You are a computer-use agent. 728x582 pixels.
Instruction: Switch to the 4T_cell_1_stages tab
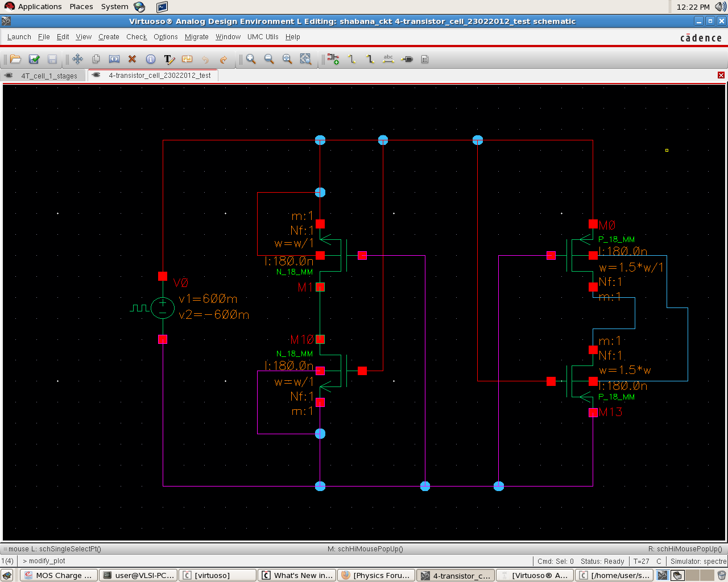(44, 76)
